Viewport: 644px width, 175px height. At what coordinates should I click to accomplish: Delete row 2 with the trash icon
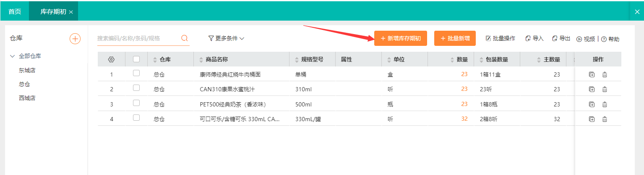605,89
